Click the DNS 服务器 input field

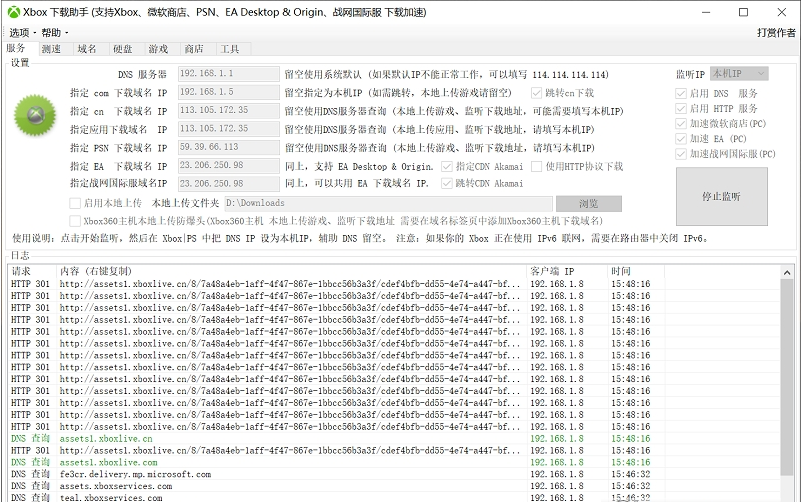click(x=229, y=74)
